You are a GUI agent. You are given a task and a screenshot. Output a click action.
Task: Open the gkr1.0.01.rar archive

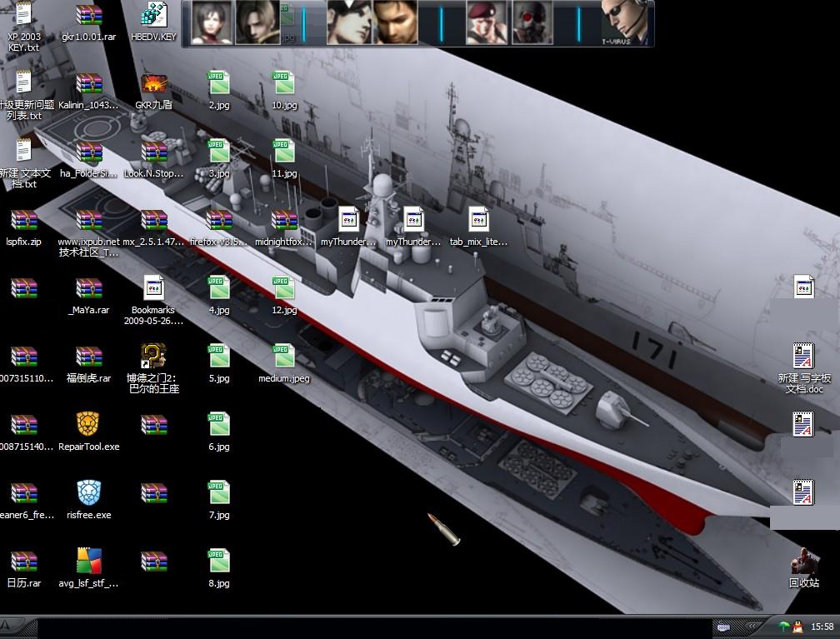coord(89,22)
